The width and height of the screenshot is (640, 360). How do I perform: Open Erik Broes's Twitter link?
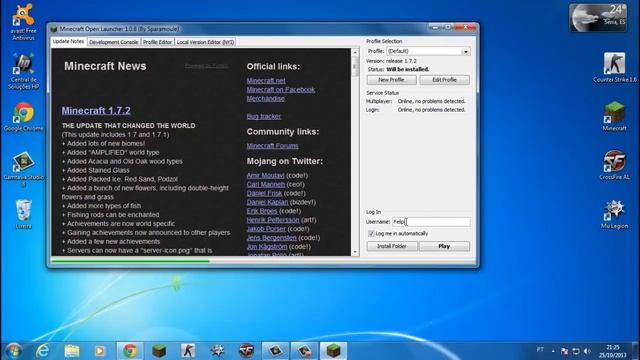pyautogui.click(x=262, y=211)
